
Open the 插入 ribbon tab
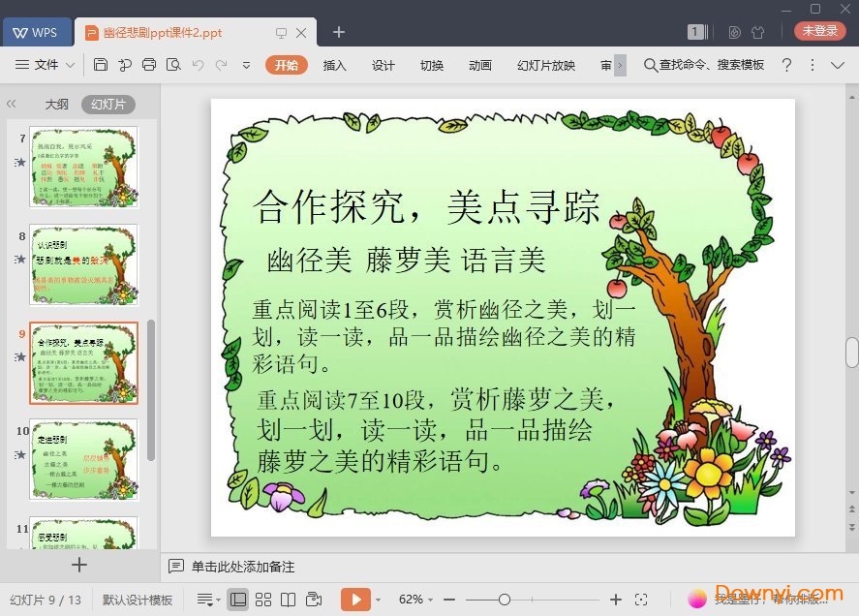pyautogui.click(x=334, y=65)
